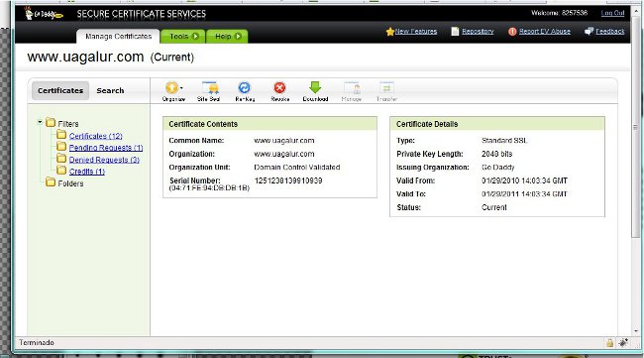Open the New Features link
This screenshot has width=644, height=358.
pyautogui.click(x=416, y=31)
